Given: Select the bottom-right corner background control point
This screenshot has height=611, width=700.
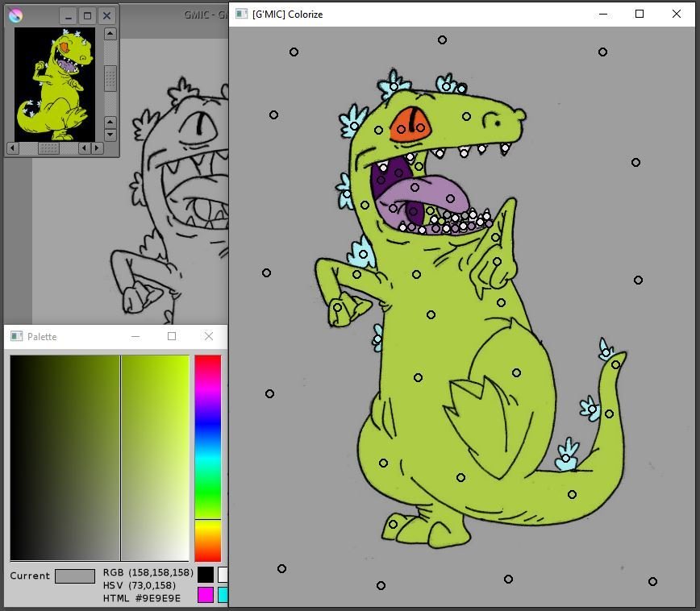Looking at the screenshot, I should pos(652,581).
